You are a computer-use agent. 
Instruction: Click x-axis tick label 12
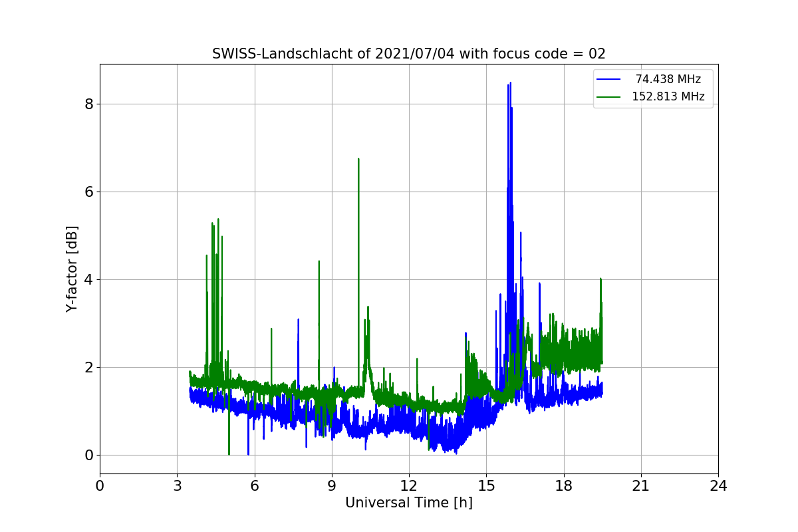pos(409,486)
